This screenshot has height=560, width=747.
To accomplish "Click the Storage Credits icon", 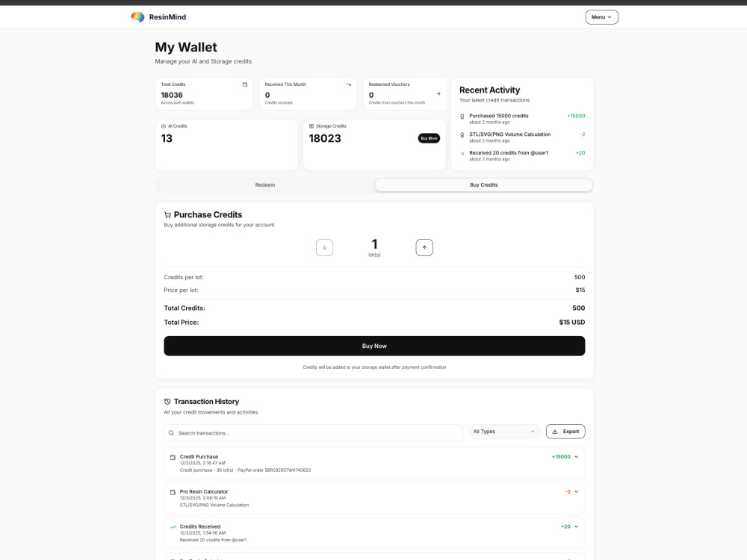I will (x=311, y=126).
